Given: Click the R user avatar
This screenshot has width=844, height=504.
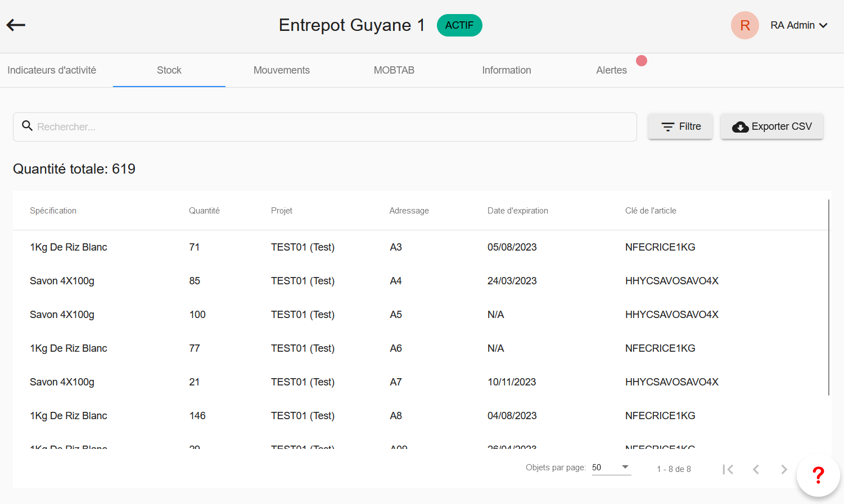Looking at the screenshot, I should (744, 25).
